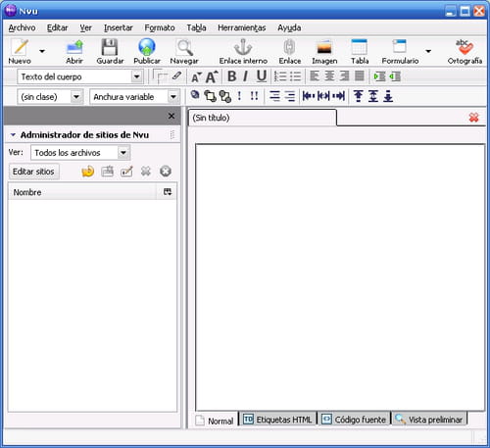The width and height of the screenshot is (490, 448).
Task: Close the current tab with red X
Action: coord(473,118)
